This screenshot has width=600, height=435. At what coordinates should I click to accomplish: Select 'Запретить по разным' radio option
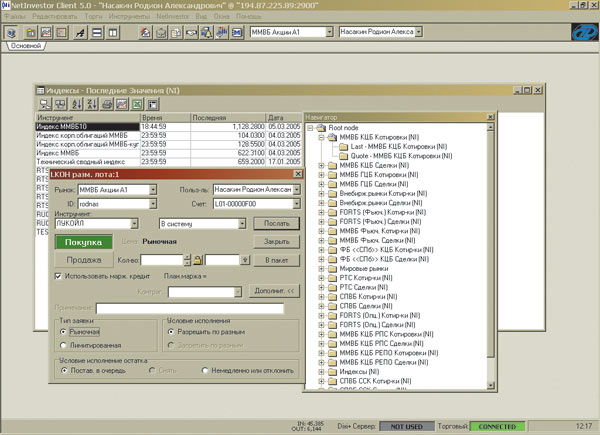click(x=171, y=345)
